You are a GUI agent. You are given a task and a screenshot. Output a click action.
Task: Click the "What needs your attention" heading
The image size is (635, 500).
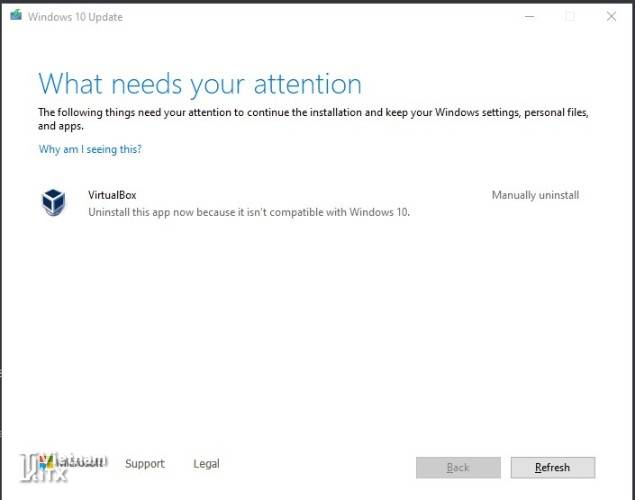(x=199, y=83)
